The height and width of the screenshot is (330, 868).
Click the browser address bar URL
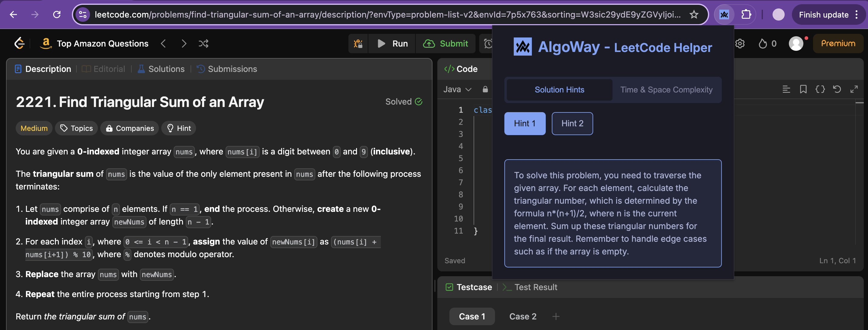click(387, 15)
